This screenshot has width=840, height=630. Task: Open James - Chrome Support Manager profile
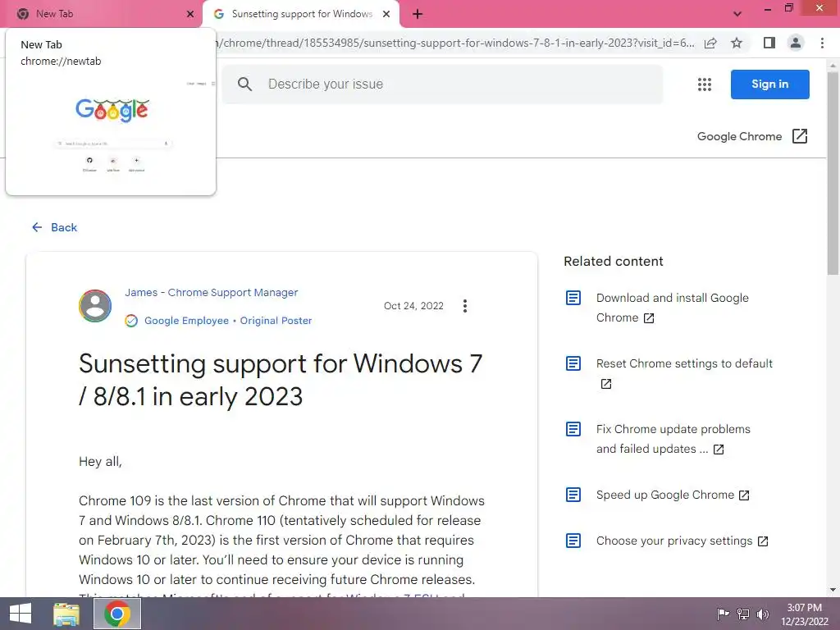point(212,293)
